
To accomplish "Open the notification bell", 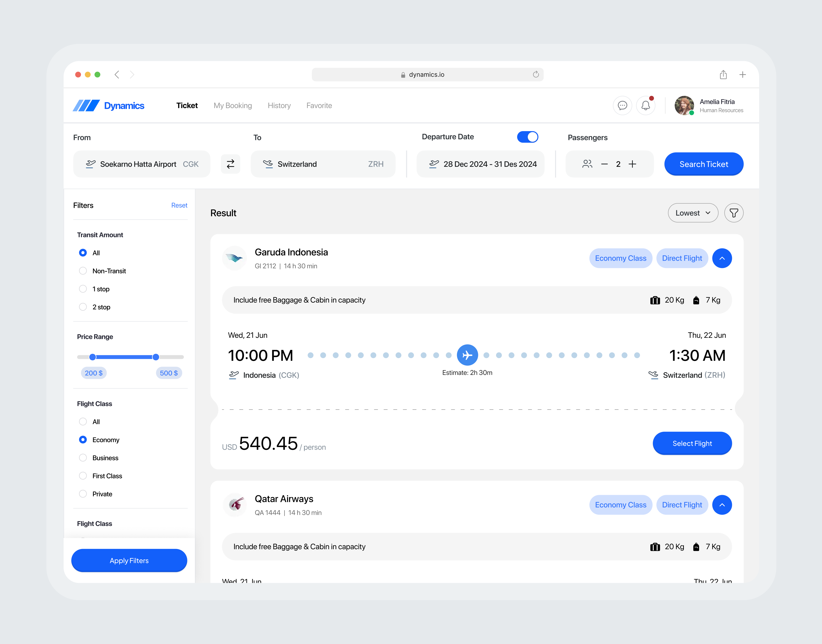I will pyautogui.click(x=646, y=106).
